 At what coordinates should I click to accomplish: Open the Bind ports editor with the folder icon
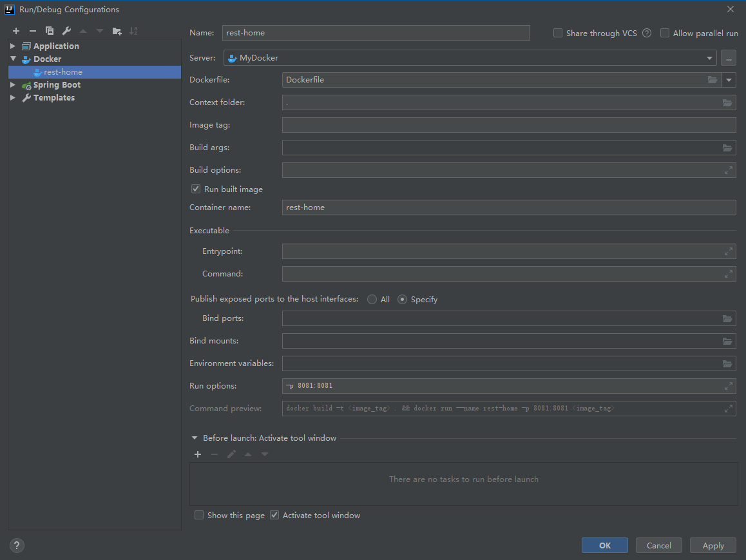click(727, 319)
